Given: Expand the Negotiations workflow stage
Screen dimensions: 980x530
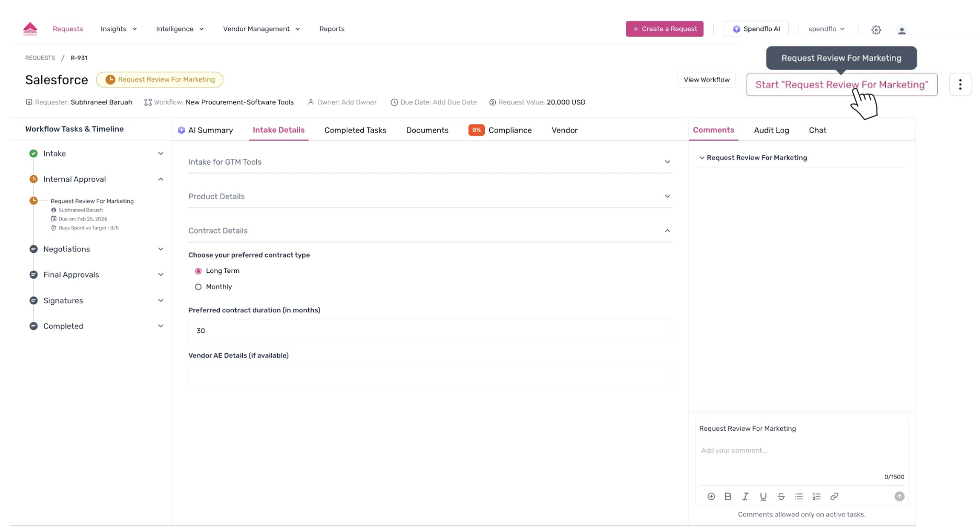Looking at the screenshot, I should point(161,249).
